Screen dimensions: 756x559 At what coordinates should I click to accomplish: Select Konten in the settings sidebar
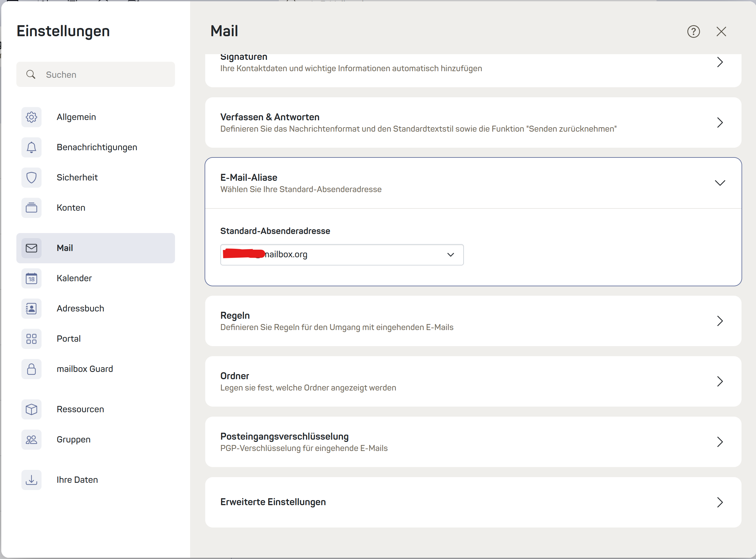pyautogui.click(x=71, y=208)
